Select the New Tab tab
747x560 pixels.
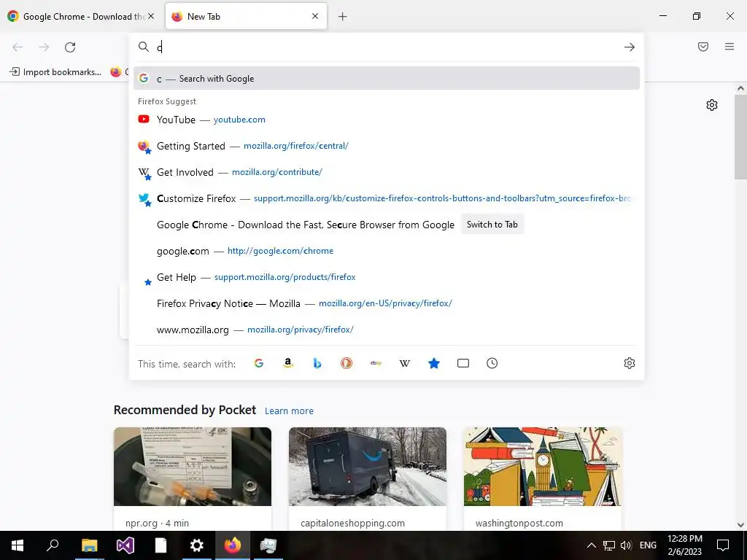(x=246, y=16)
